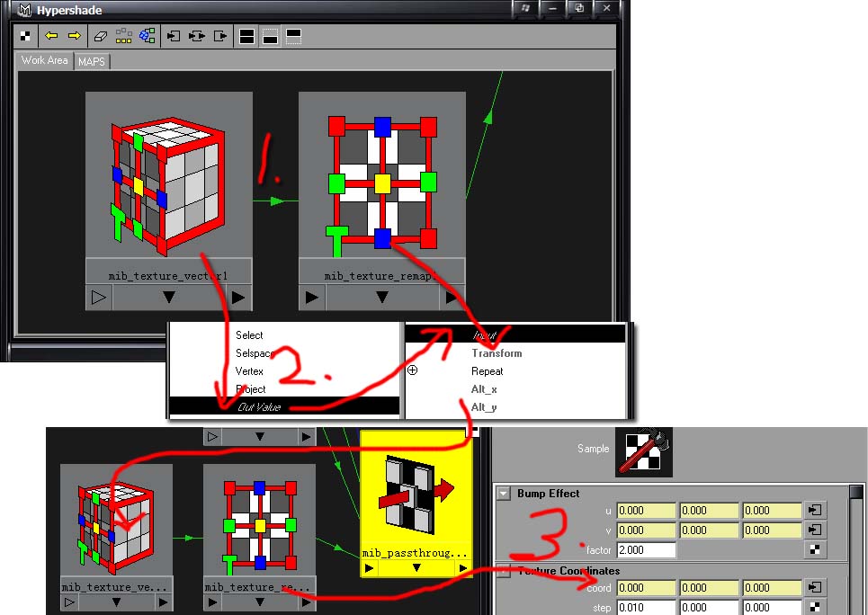Go to next graph with yellow right arrow
The width and height of the screenshot is (868, 615).
74,36
